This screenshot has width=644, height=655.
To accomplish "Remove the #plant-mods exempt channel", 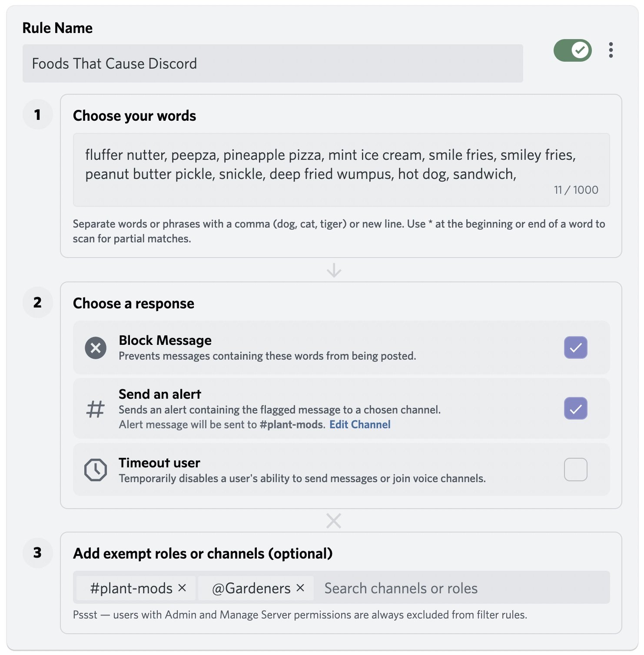I will [182, 588].
